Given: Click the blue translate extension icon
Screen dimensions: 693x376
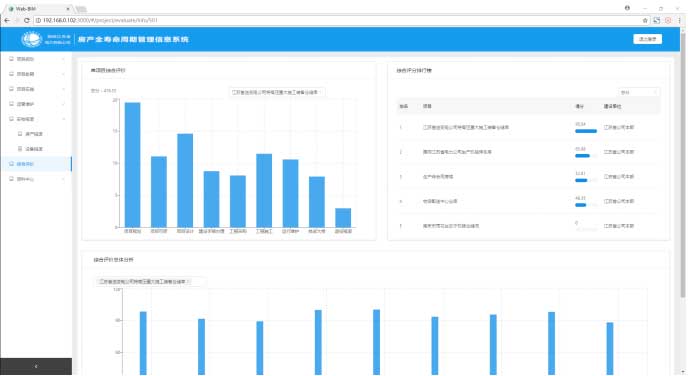Looking at the screenshot, I should (657, 20).
